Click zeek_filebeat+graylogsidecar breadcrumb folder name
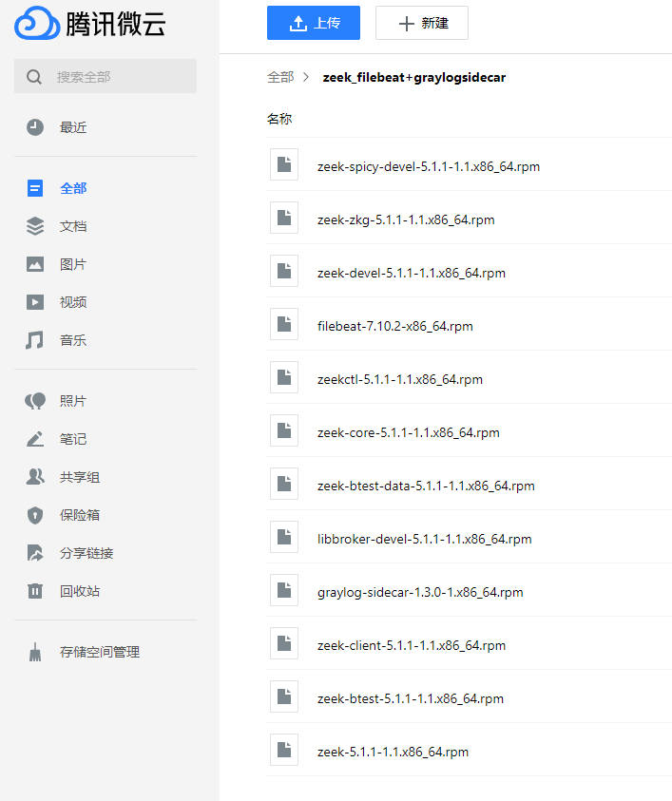Image resolution: width=672 pixels, height=801 pixels. coord(413,77)
